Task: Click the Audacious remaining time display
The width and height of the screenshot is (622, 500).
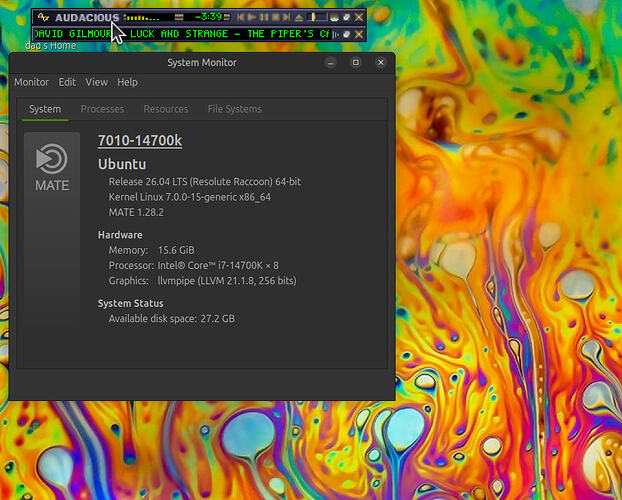Action: pyautogui.click(x=208, y=17)
